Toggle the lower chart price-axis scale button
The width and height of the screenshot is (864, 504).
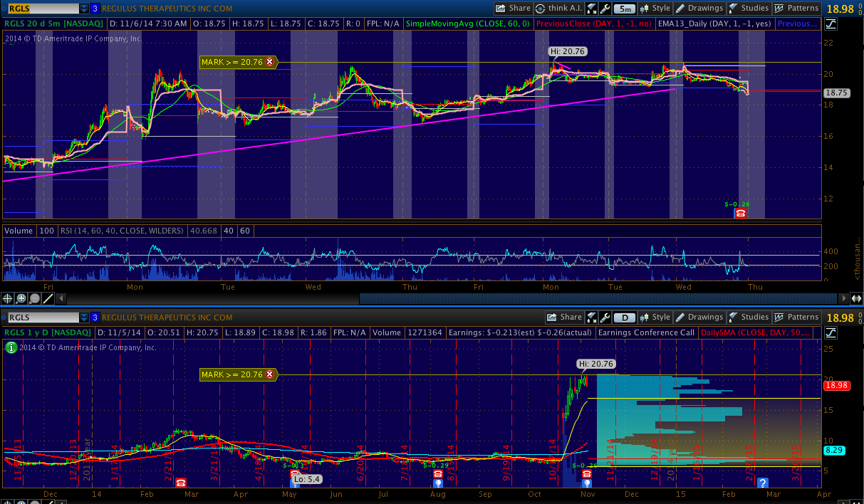[832, 332]
